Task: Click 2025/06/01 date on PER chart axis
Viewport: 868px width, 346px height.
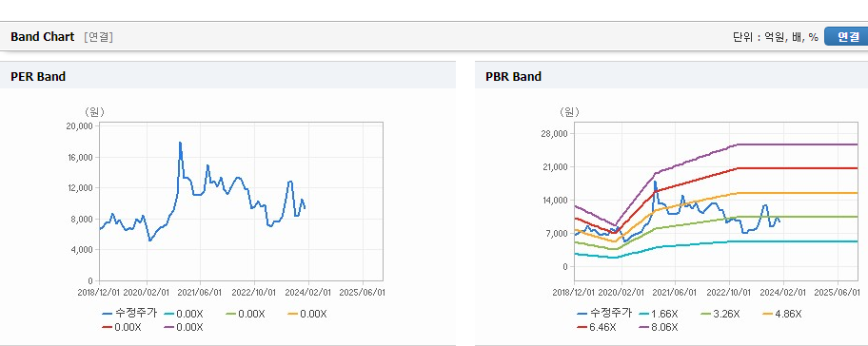Action: [x=362, y=292]
